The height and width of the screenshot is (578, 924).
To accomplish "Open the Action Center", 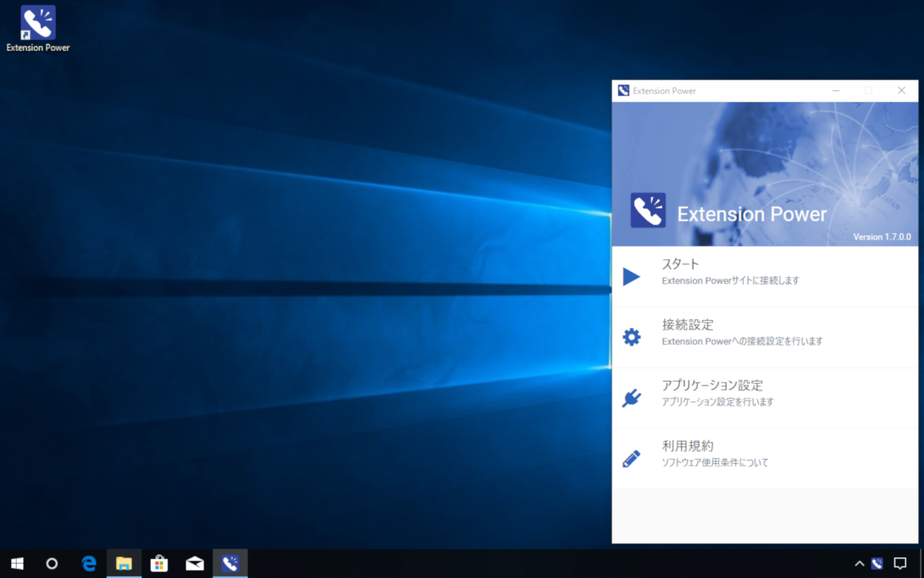I will tap(900, 564).
